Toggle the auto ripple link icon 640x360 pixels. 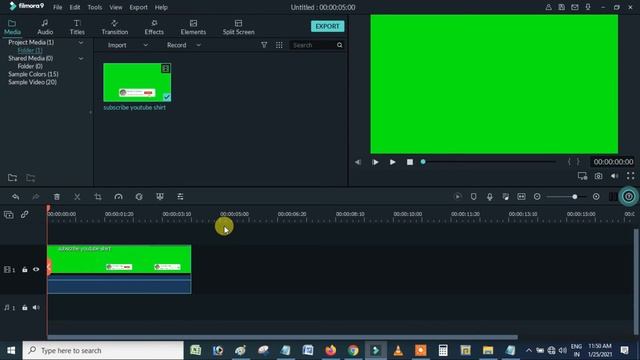tap(24, 214)
